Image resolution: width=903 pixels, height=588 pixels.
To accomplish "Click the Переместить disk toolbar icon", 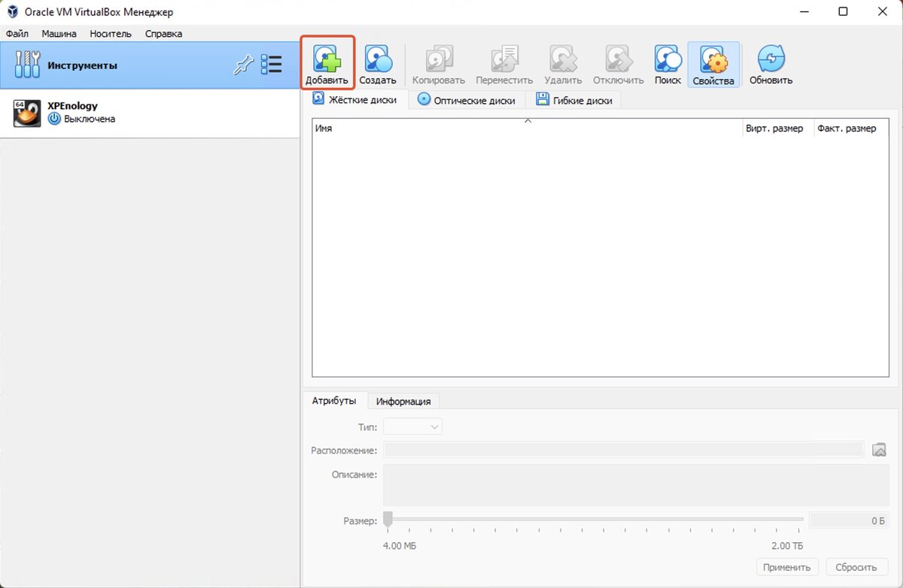I will click(504, 59).
